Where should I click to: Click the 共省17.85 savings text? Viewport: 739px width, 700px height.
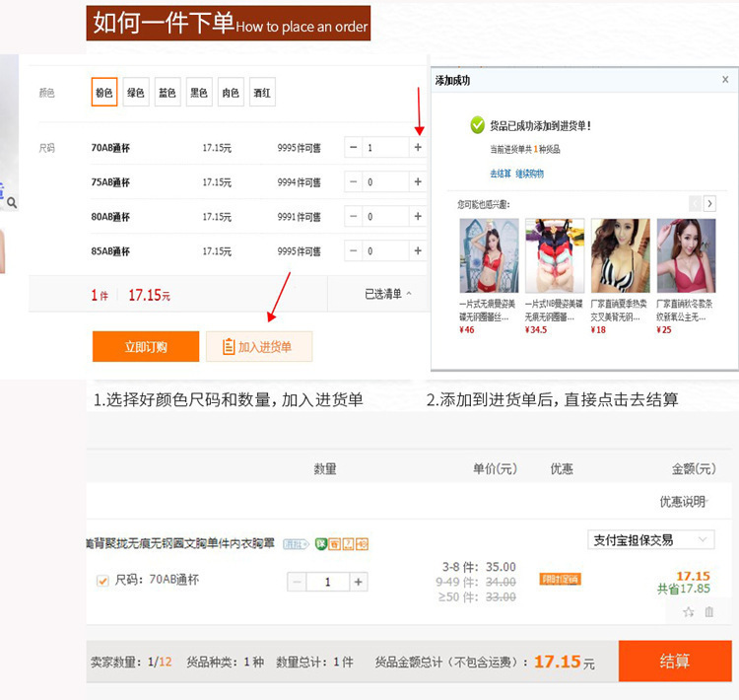click(684, 589)
